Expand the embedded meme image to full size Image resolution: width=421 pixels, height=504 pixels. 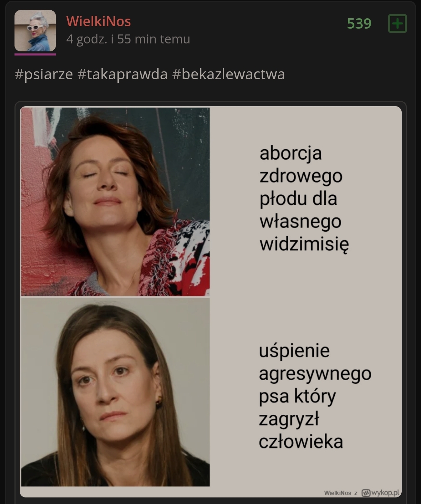210,302
